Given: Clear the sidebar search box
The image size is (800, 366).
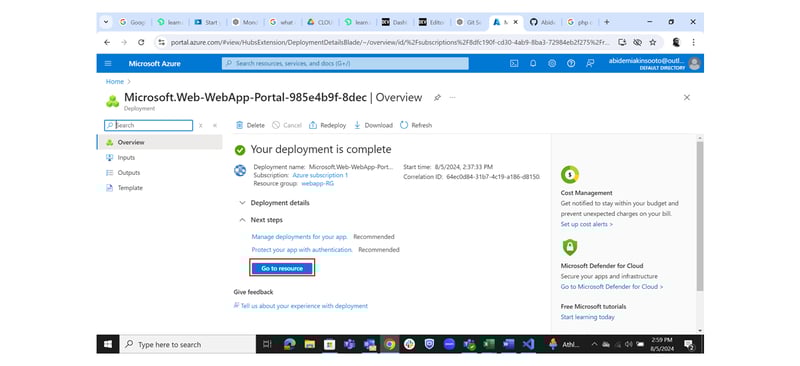Looking at the screenshot, I should point(201,126).
